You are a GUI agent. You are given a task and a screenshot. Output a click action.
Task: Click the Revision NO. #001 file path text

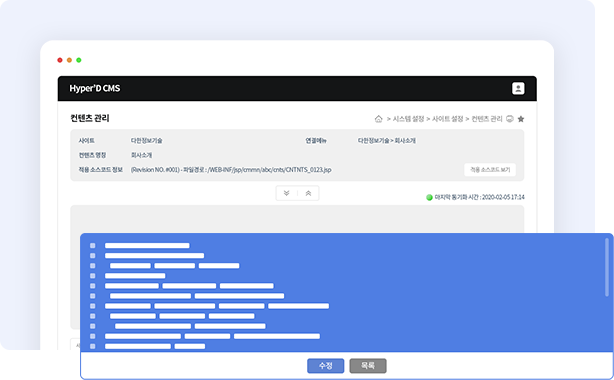click(x=231, y=170)
